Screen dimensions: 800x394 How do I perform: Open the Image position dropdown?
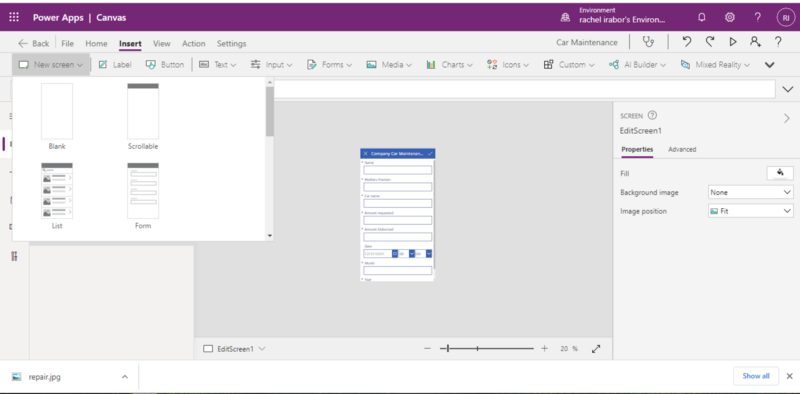click(751, 211)
